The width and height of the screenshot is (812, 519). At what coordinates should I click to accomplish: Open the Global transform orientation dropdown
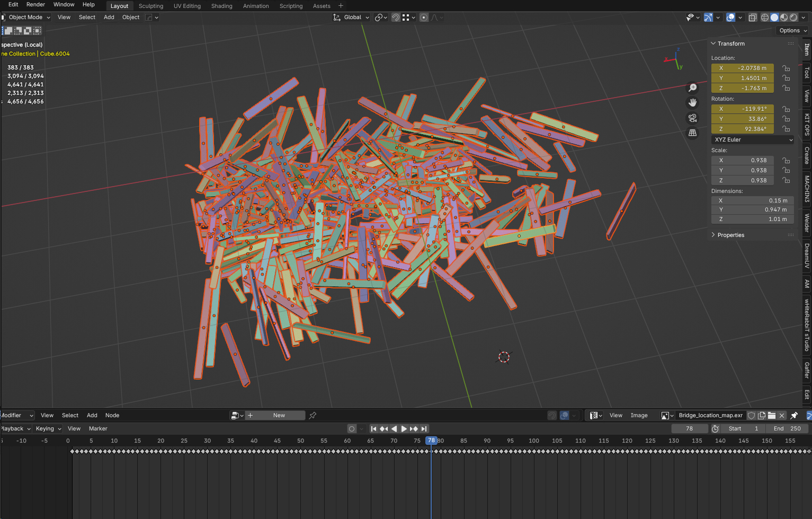(351, 17)
